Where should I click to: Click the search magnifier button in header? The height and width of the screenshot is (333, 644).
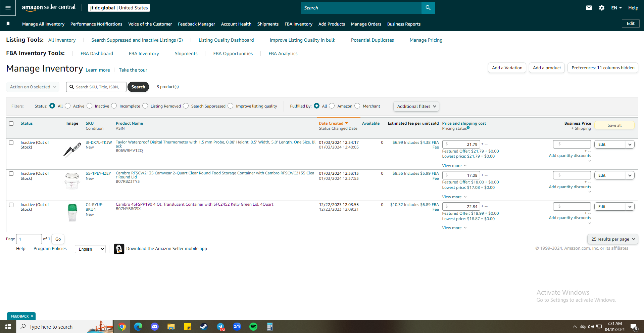428,8
